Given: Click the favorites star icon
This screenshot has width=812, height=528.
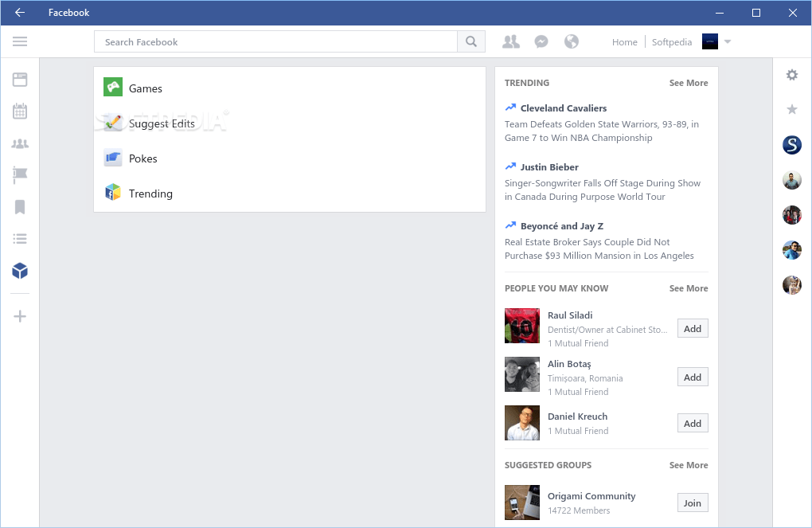Looking at the screenshot, I should (x=792, y=109).
